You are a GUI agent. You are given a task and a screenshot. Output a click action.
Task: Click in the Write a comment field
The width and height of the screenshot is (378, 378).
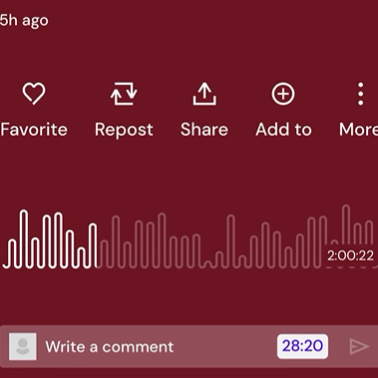157,347
